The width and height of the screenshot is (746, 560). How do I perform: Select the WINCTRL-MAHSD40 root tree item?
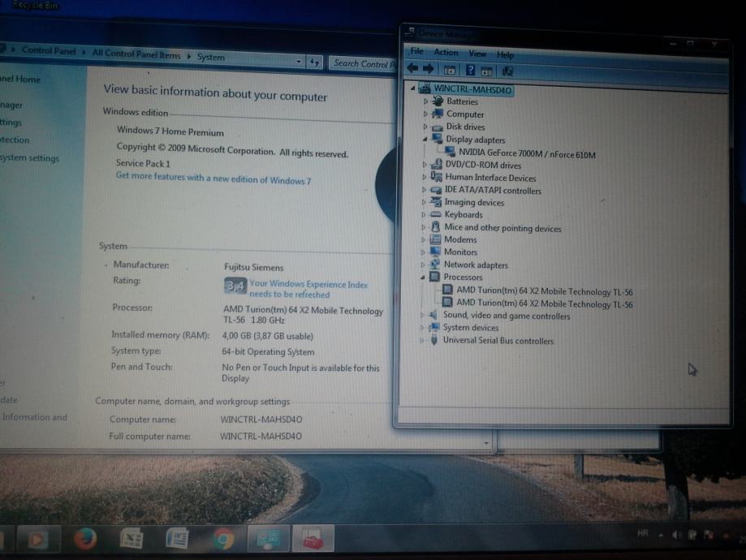point(472,89)
